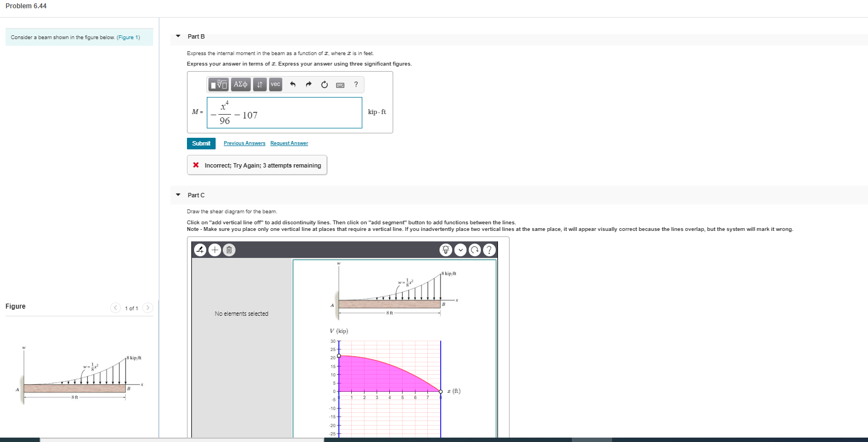Viewport: 868px width, 442px height.
Task: Undo the last equation edit
Action: [293, 84]
